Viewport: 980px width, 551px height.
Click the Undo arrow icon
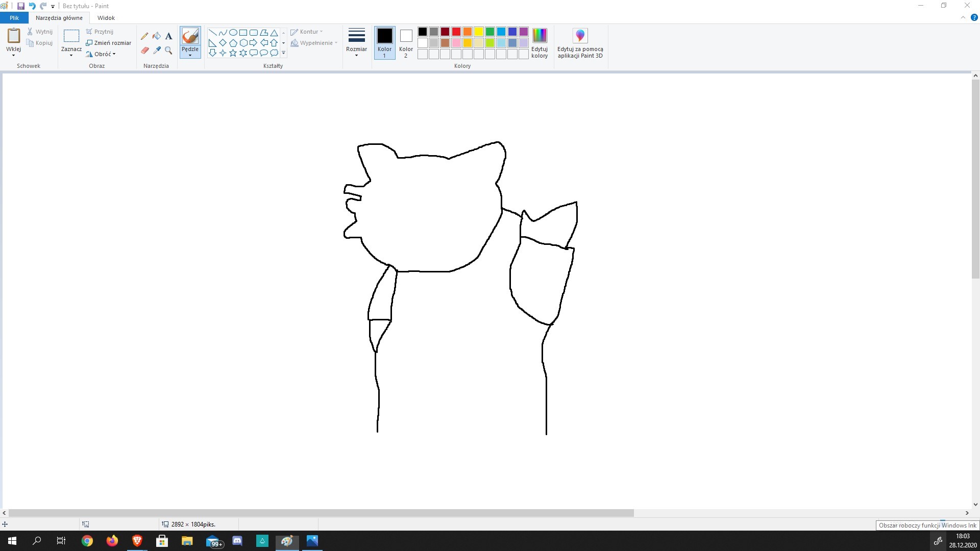point(32,6)
